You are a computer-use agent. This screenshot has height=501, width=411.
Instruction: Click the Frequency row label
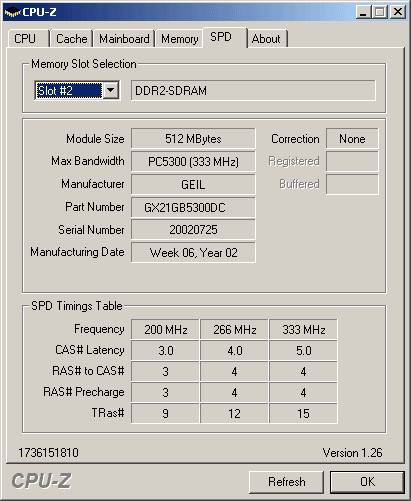point(99,329)
